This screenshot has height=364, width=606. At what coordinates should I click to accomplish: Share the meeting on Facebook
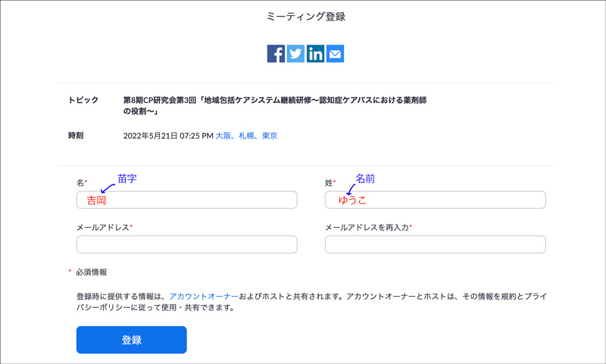click(x=276, y=54)
